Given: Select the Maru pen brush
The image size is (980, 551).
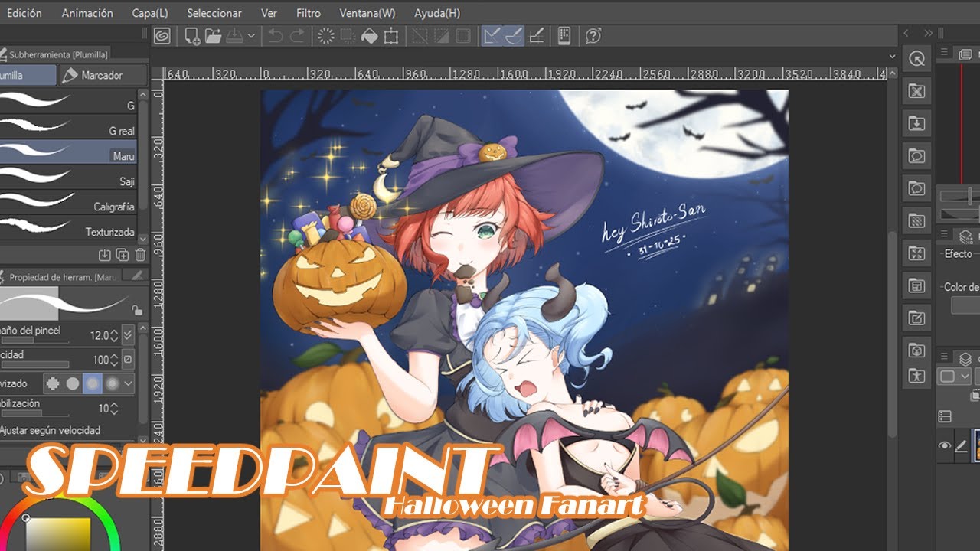Looking at the screenshot, I should [x=68, y=152].
